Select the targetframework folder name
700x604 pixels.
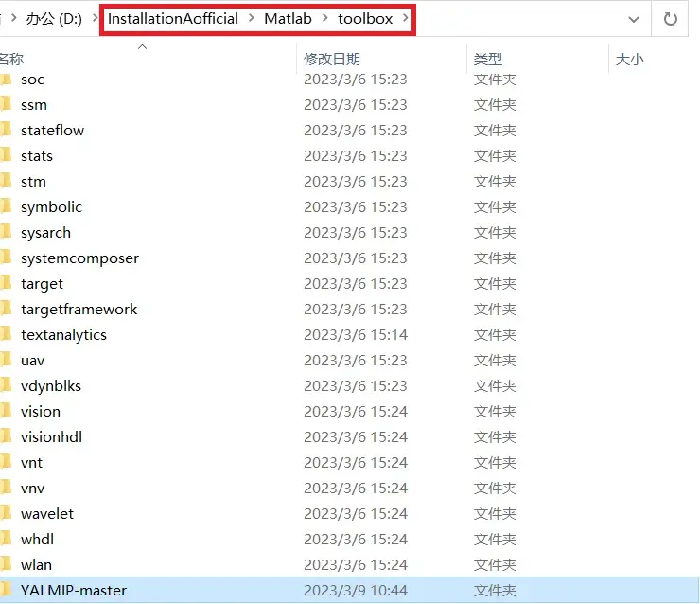click(79, 309)
